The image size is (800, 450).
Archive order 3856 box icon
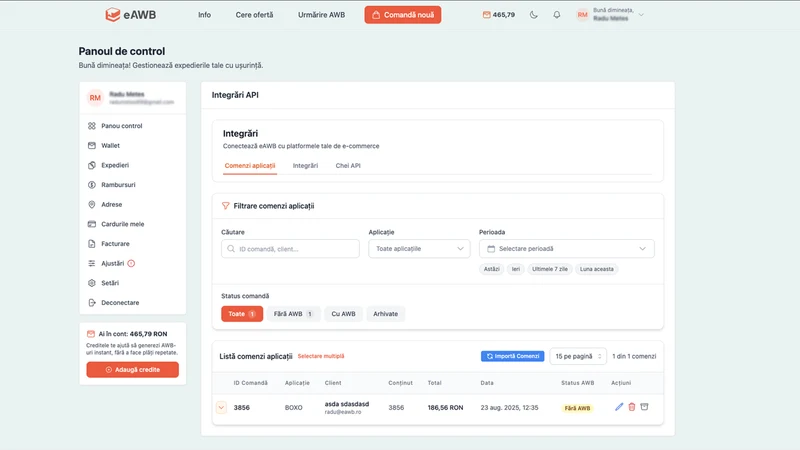coord(644,407)
